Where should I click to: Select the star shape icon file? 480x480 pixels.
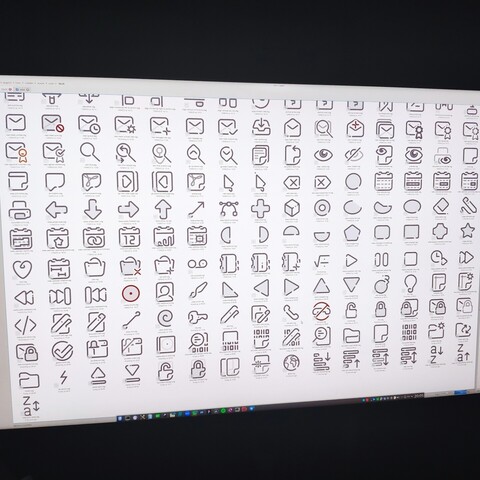pyautogui.click(x=467, y=230)
